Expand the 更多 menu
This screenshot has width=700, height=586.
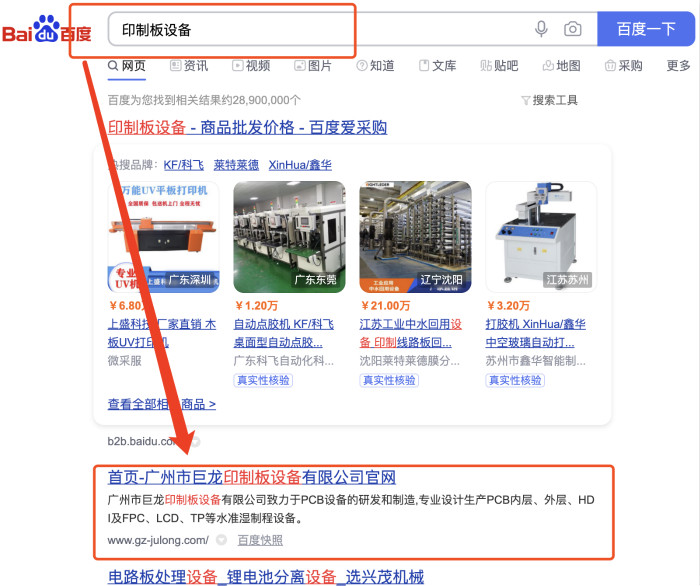(x=679, y=66)
